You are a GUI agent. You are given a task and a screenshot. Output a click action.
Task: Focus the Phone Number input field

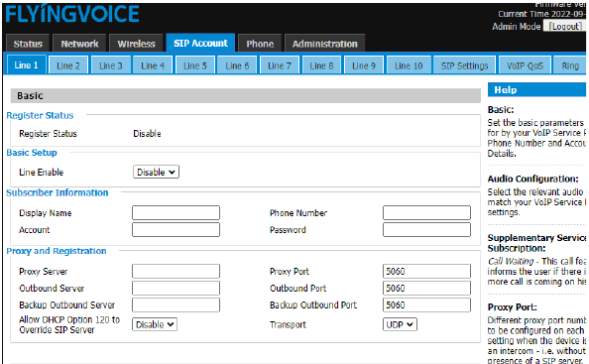[426, 212]
